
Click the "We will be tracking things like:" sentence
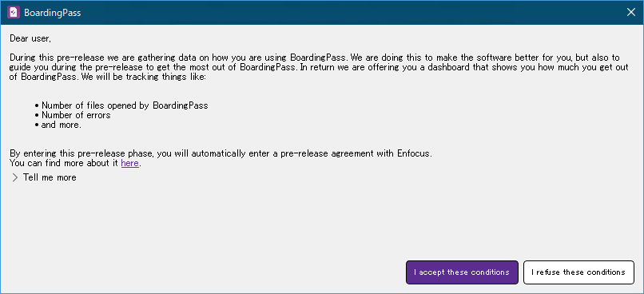pos(143,77)
